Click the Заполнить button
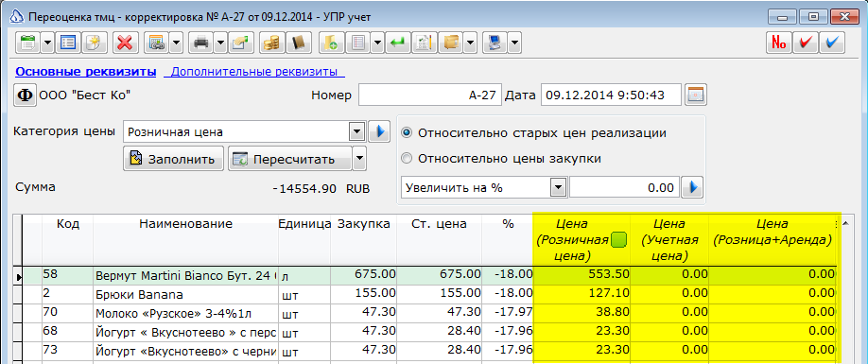 [173, 160]
